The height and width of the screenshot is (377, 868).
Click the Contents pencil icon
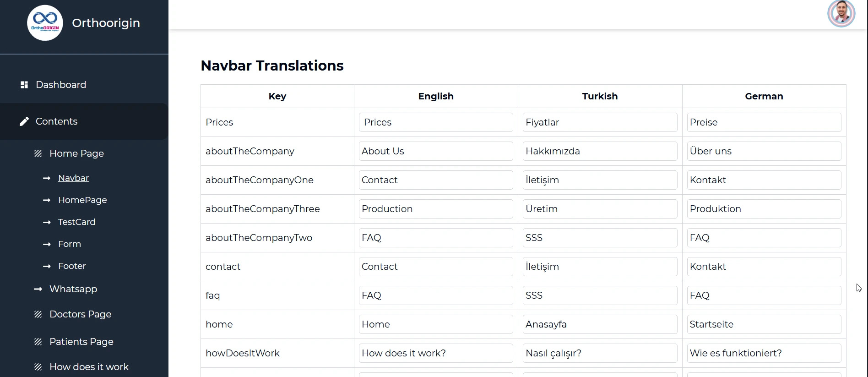click(24, 121)
